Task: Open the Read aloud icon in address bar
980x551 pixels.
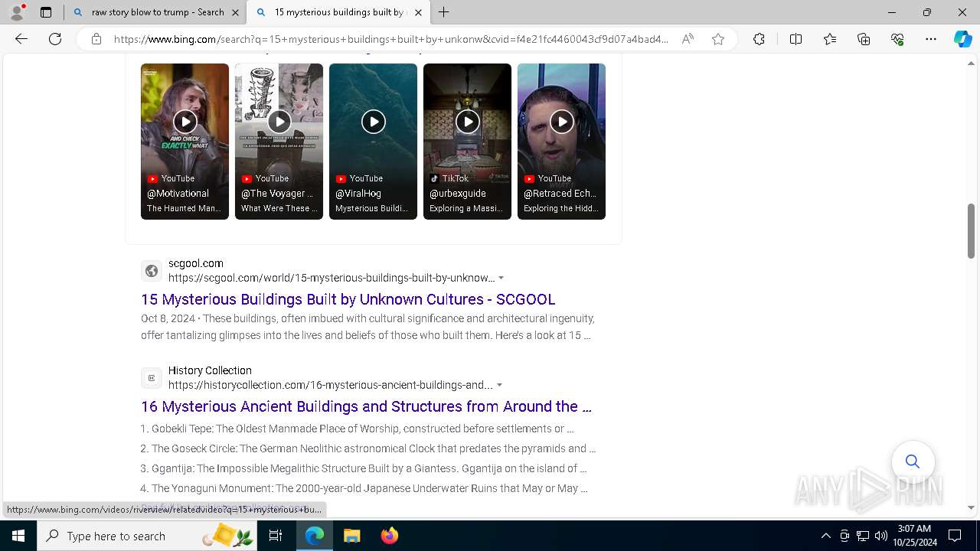Action: pos(688,39)
